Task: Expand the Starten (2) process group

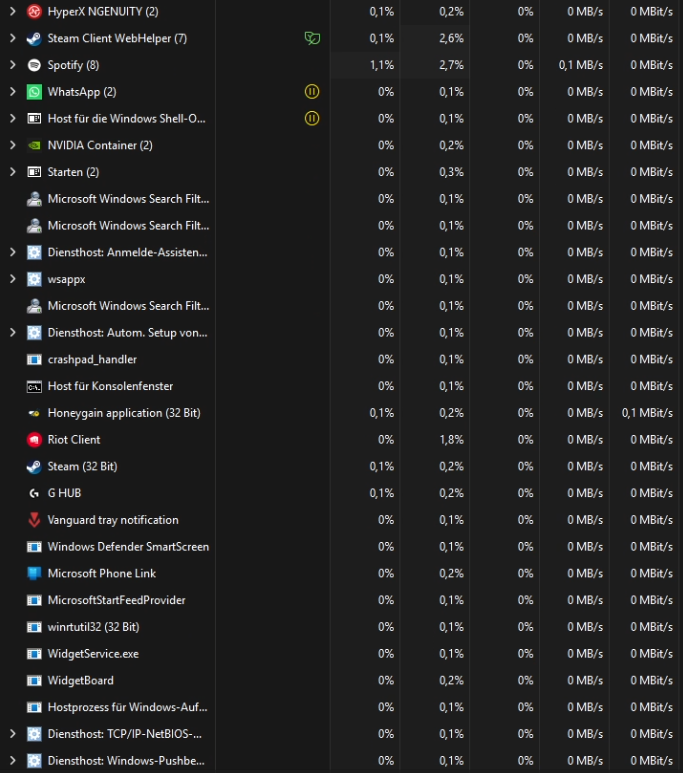Action: point(13,172)
